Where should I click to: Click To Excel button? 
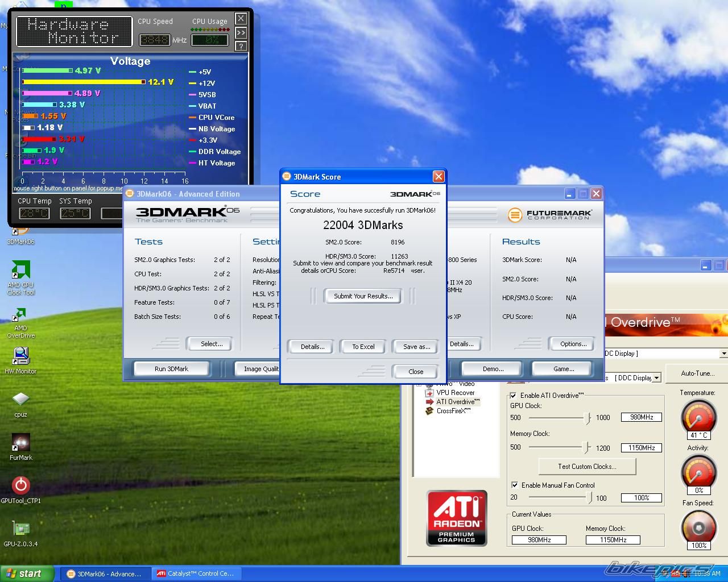pos(363,347)
